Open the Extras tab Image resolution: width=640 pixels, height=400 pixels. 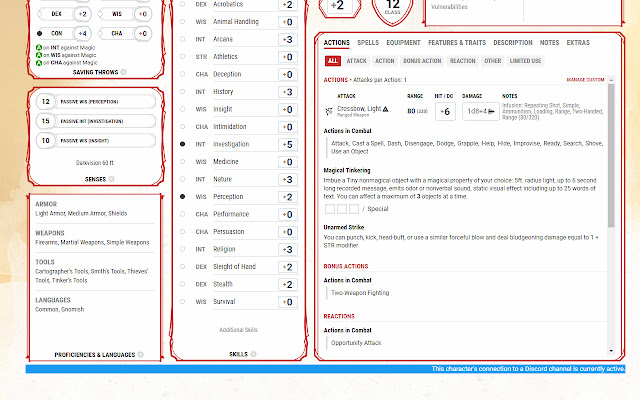(x=578, y=42)
